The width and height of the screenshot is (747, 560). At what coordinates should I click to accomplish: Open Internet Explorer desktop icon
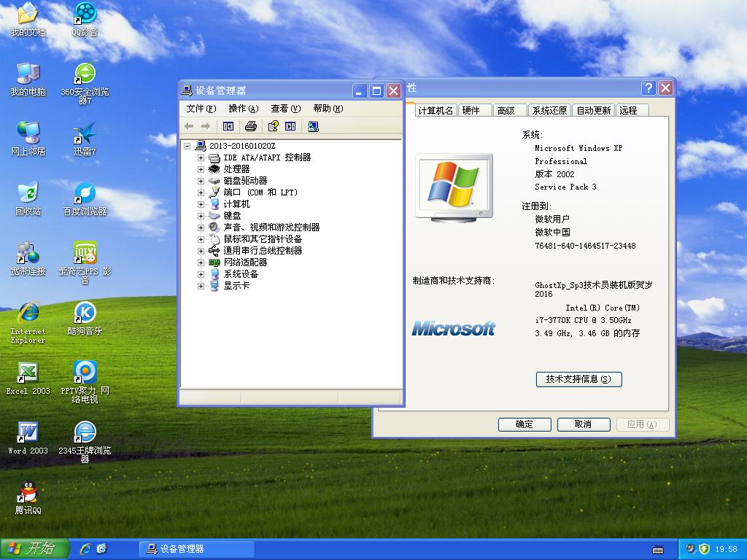pos(28,323)
